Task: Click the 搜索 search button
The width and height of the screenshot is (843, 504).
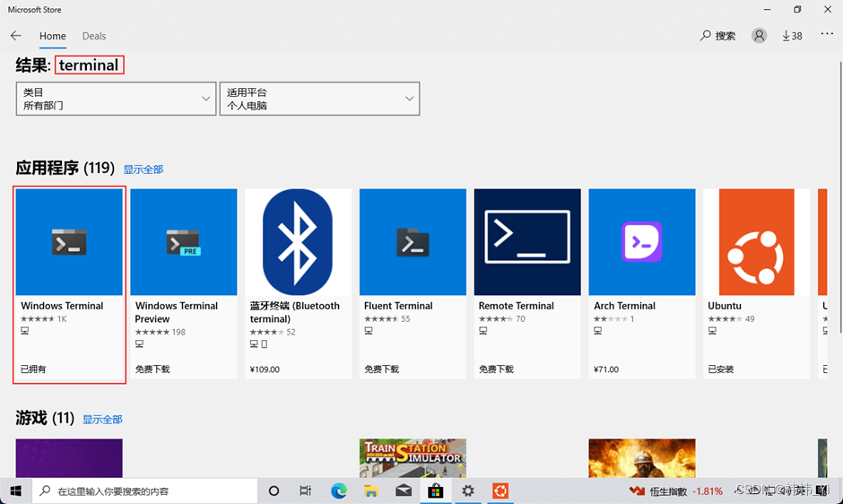Action: coord(717,36)
